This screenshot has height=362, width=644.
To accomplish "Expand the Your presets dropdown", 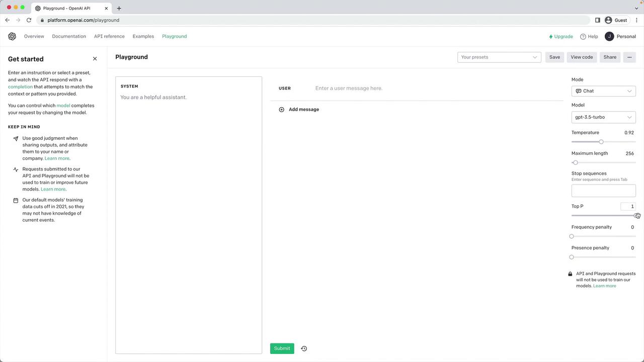I will (x=499, y=57).
